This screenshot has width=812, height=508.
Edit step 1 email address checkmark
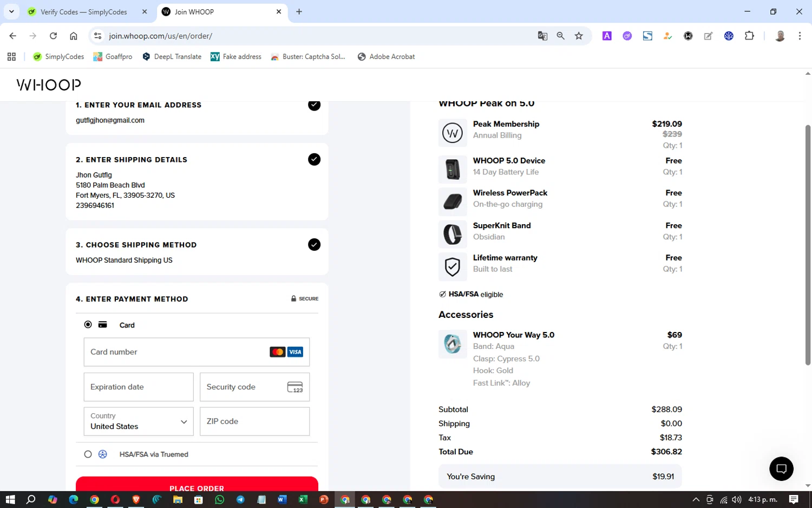click(x=314, y=105)
